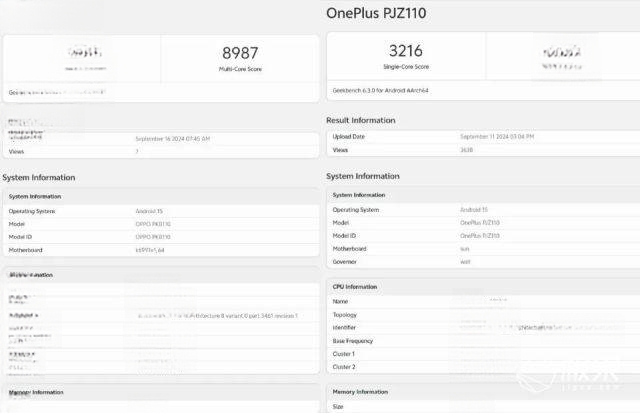Select the 3216 single-core score value
The height and width of the screenshot is (413, 640).
click(406, 51)
